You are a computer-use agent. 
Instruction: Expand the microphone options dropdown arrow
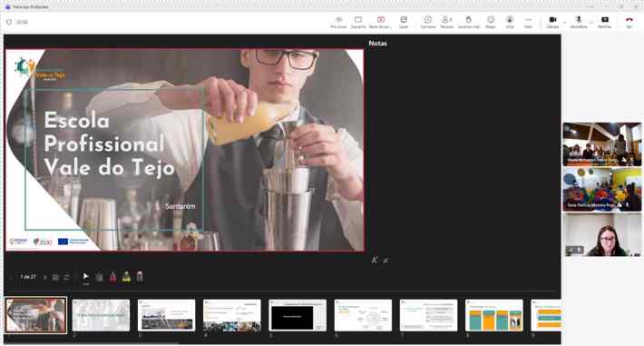pos(591,22)
